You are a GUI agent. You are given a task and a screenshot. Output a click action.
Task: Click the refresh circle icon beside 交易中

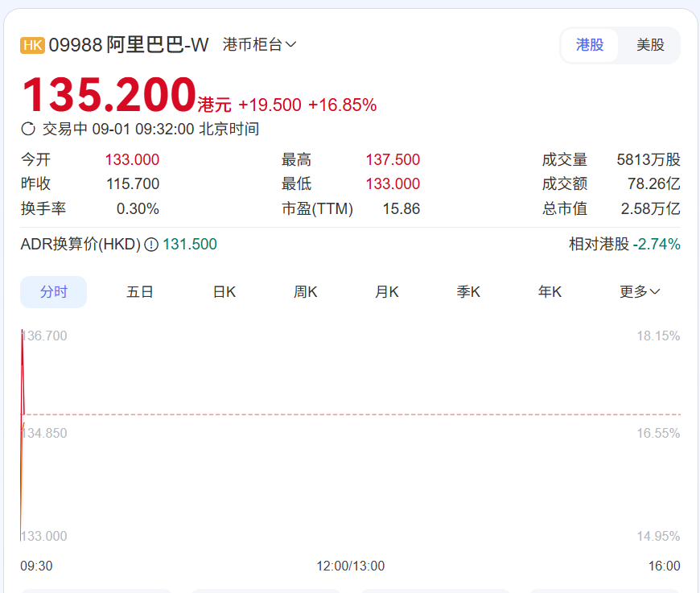point(28,129)
